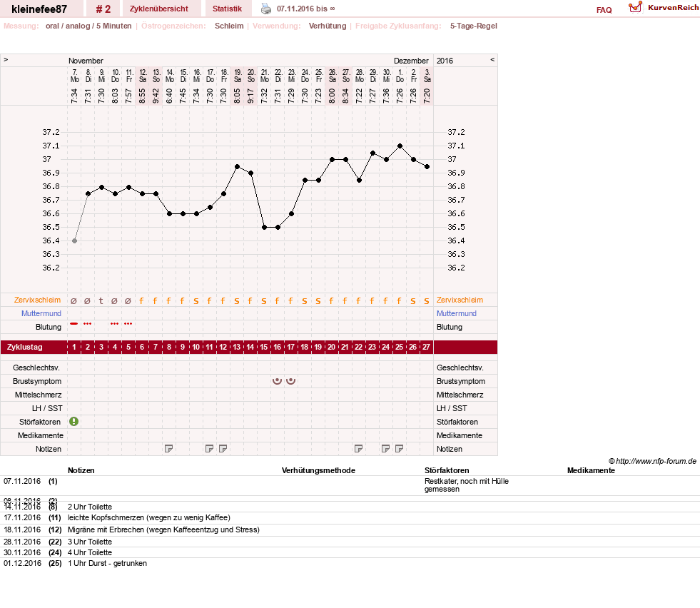Click the Brustsymptom icon on cycle day 16
This screenshot has height=608, width=700.
click(278, 381)
